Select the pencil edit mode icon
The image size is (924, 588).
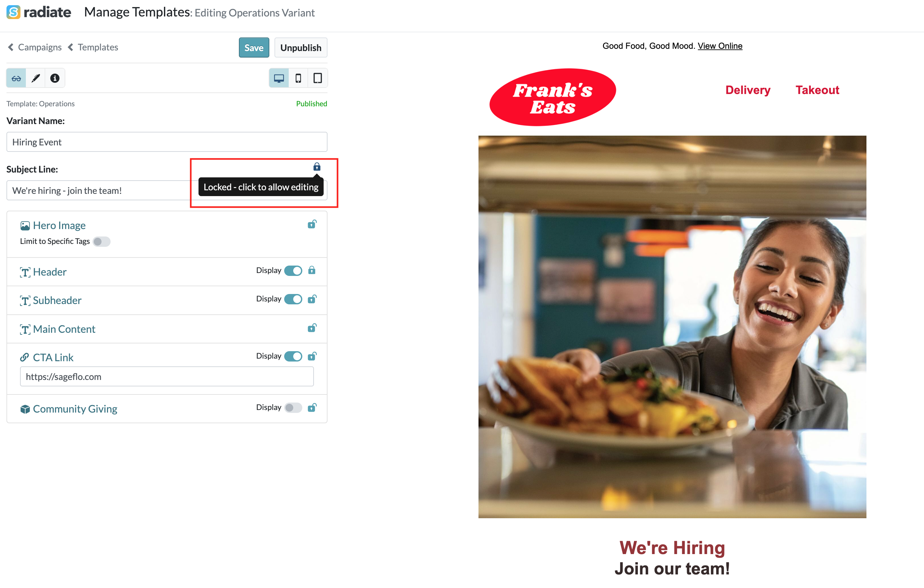(x=36, y=78)
